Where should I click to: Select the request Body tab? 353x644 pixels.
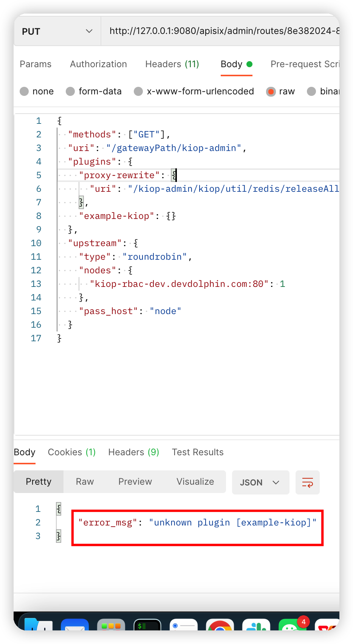coord(236,64)
